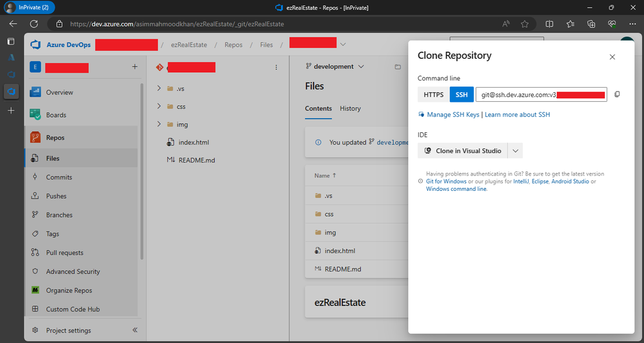Open the css folder row in Files table
This screenshot has height=343, width=644.
[356, 214]
